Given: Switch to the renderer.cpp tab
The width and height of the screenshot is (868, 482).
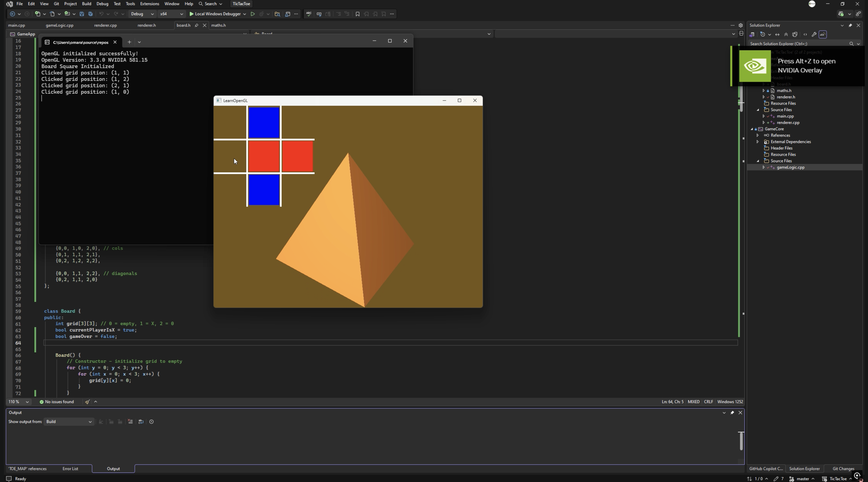Looking at the screenshot, I should [x=105, y=25].
